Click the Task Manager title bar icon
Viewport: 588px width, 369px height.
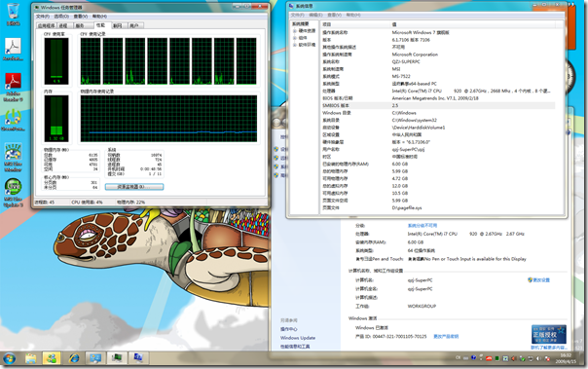click(x=37, y=7)
